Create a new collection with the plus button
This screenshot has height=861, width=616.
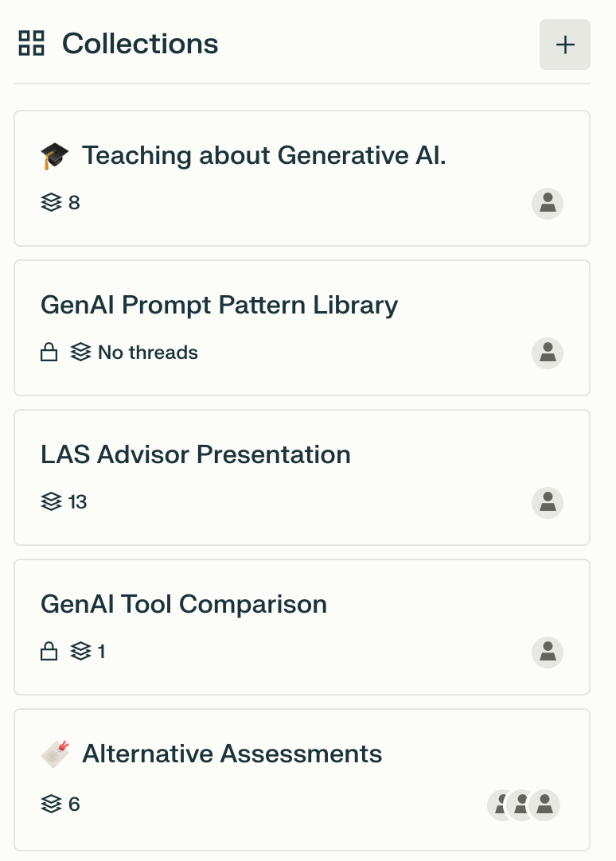click(565, 45)
